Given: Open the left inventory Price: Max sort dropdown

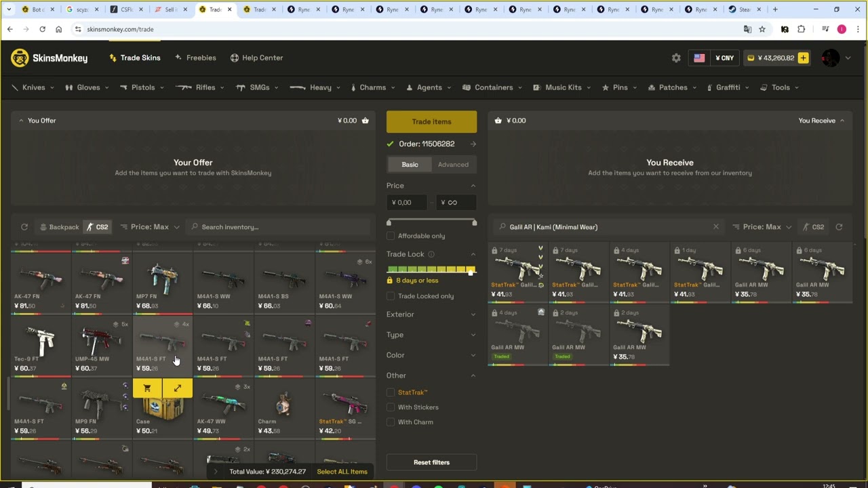Looking at the screenshot, I should 150,227.
